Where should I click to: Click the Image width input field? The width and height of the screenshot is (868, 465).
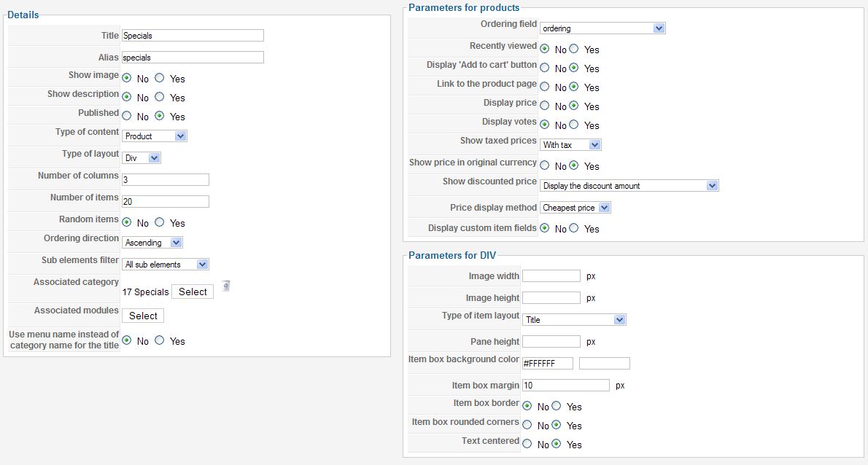tap(551, 276)
